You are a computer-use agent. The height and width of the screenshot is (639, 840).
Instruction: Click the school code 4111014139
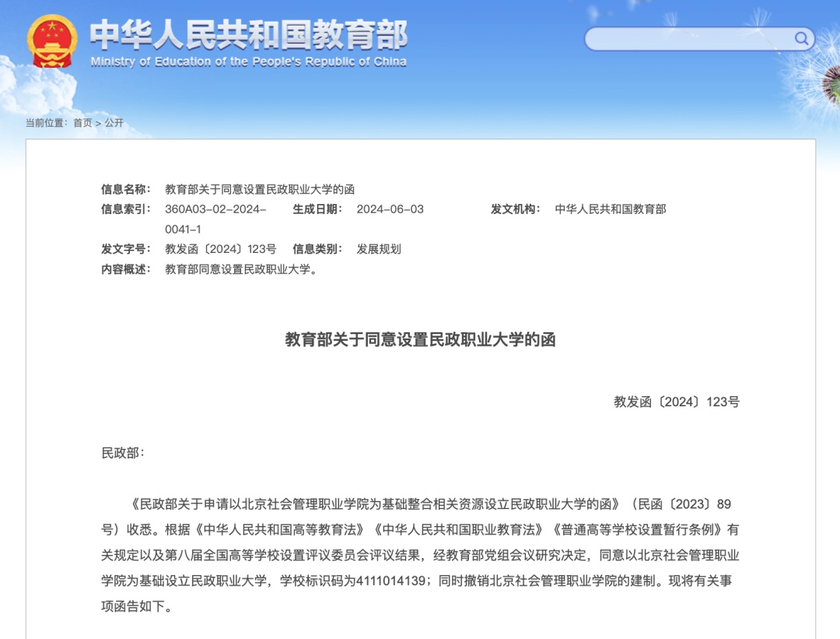click(x=390, y=581)
